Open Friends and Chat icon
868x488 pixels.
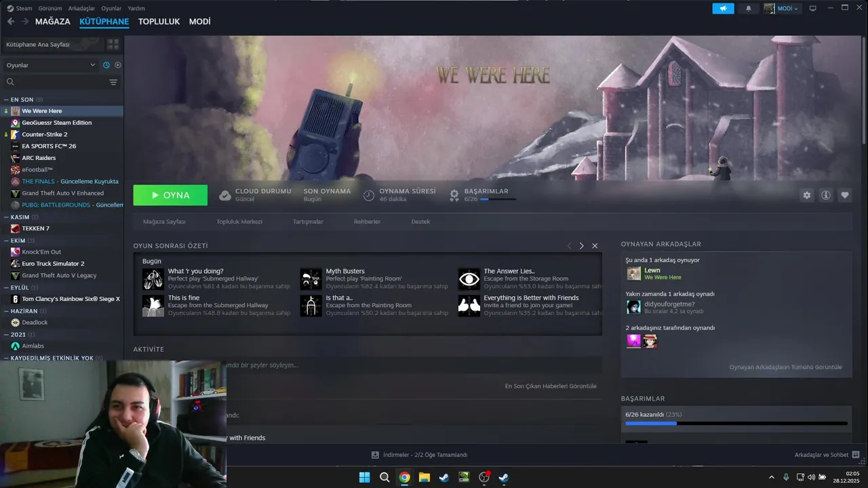tap(856, 455)
